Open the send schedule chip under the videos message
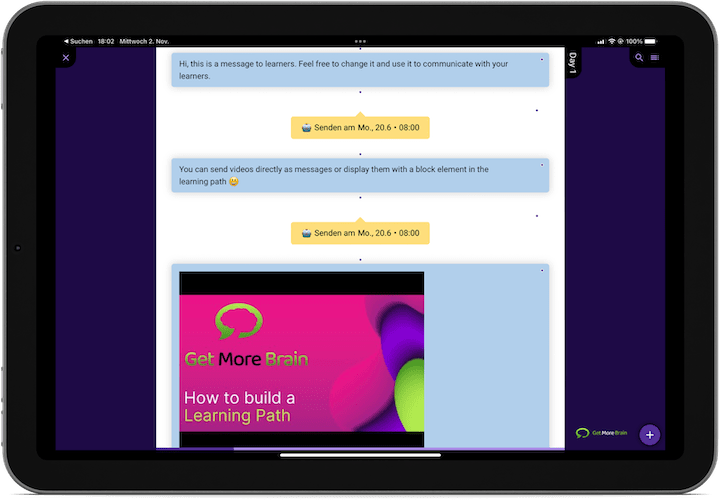Viewport: 719px width, 500px height. pyautogui.click(x=360, y=233)
